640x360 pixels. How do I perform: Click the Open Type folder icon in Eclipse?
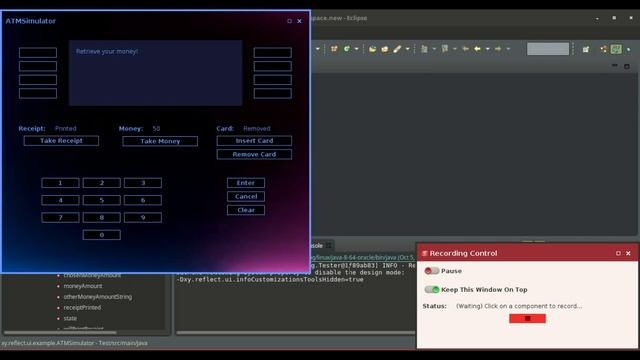pyautogui.click(x=372, y=49)
